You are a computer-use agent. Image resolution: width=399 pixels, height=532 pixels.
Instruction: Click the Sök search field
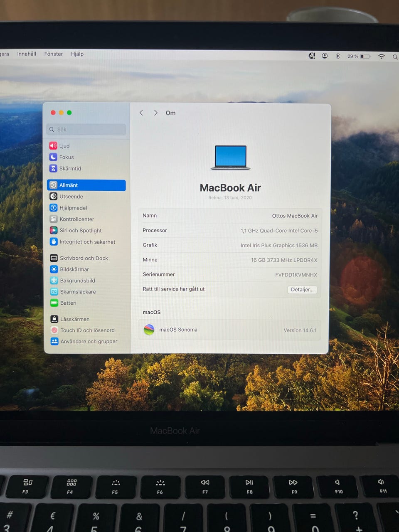86,130
